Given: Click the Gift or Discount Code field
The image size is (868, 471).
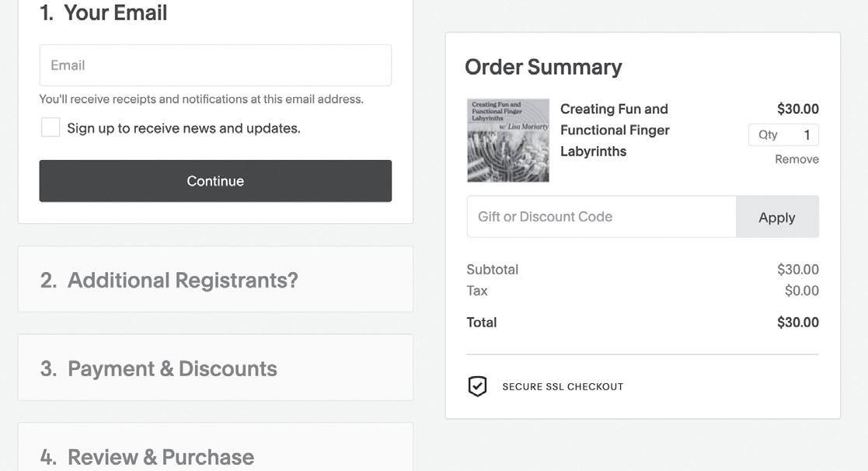Looking at the screenshot, I should 601,217.
